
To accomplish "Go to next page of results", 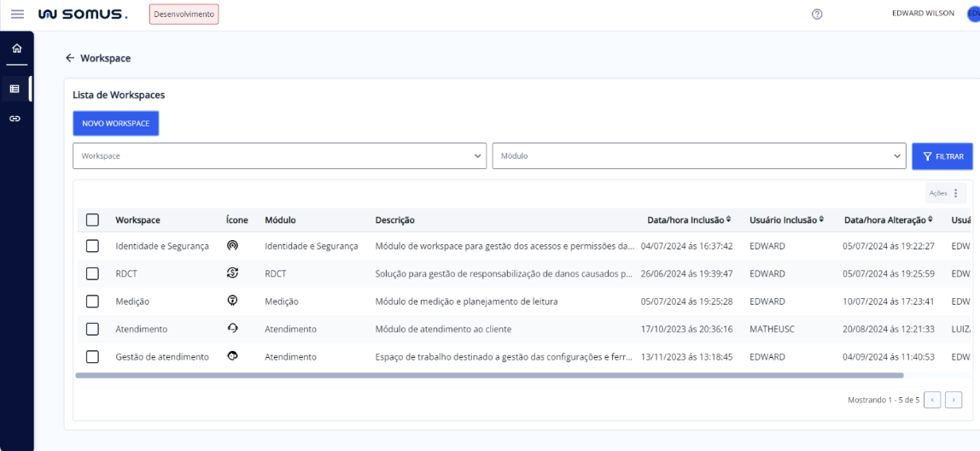I will click(954, 400).
